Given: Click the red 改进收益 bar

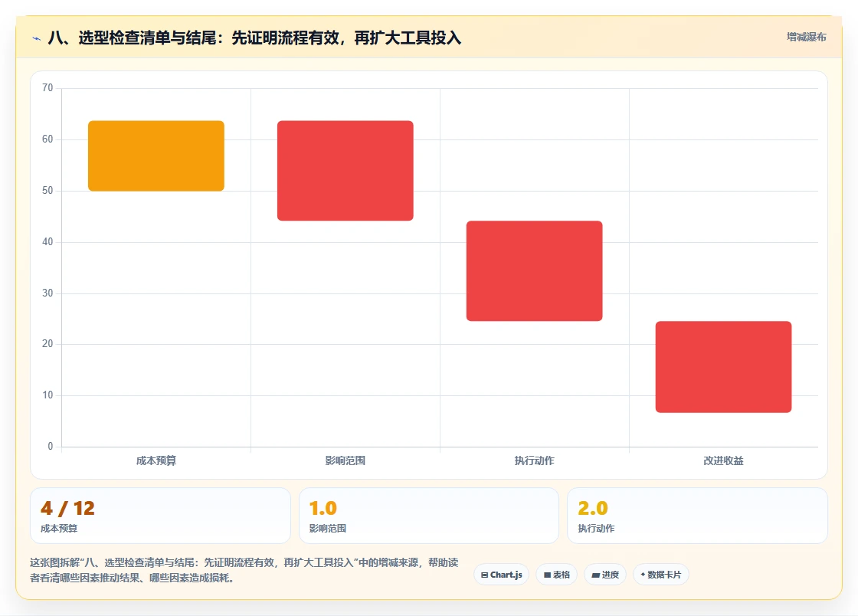Looking at the screenshot, I should pyautogui.click(x=723, y=366).
